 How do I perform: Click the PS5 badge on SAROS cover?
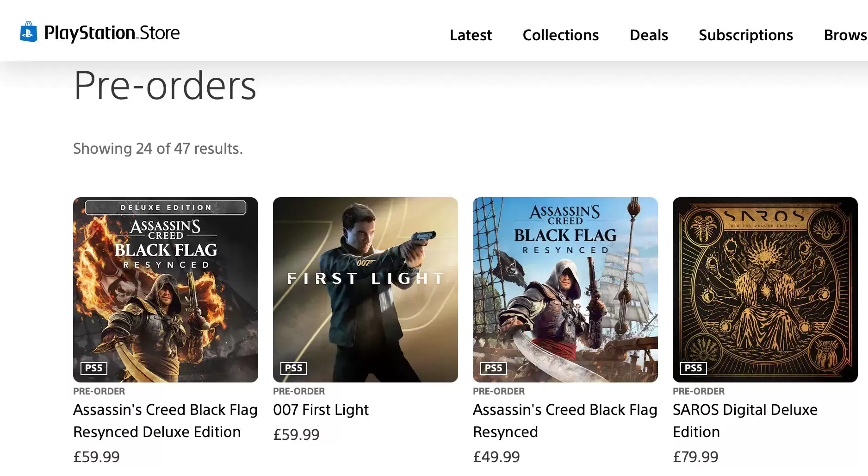tap(694, 368)
